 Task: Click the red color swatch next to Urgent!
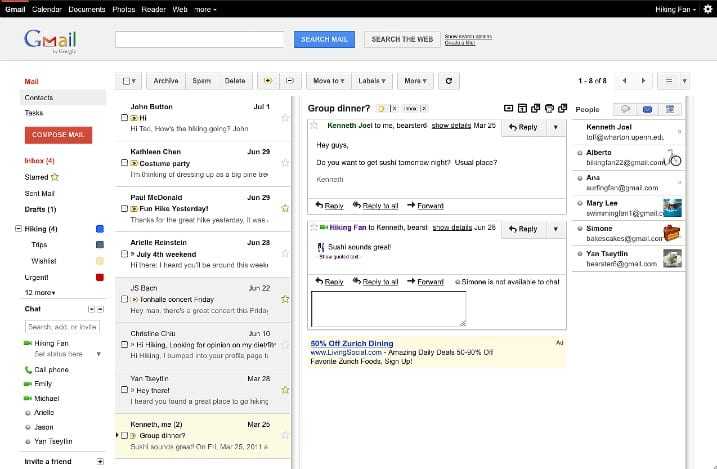click(x=100, y=277)
